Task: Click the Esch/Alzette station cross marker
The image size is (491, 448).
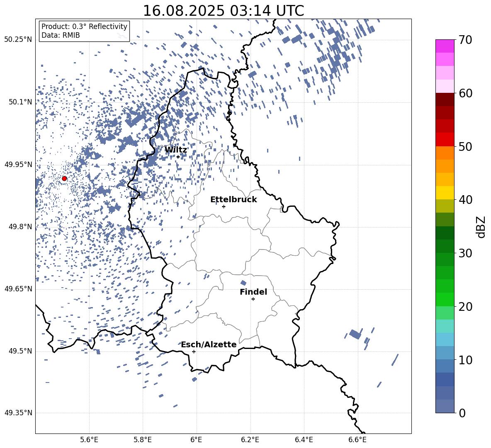Action: [x=194, y=351]
